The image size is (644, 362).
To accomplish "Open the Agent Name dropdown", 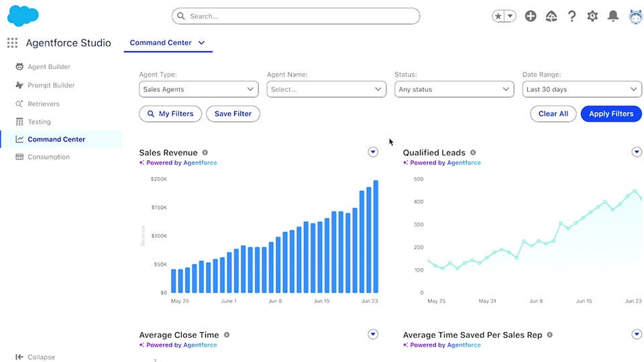I will [327, 89].
